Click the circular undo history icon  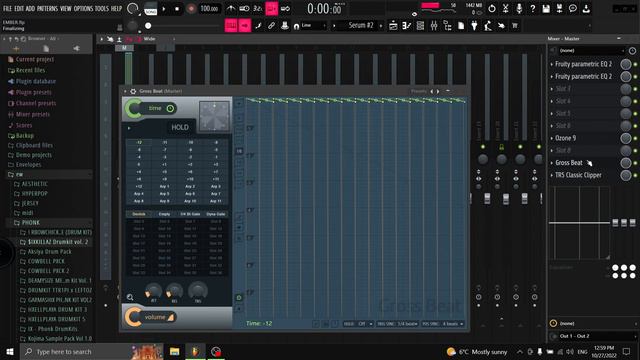492,8
